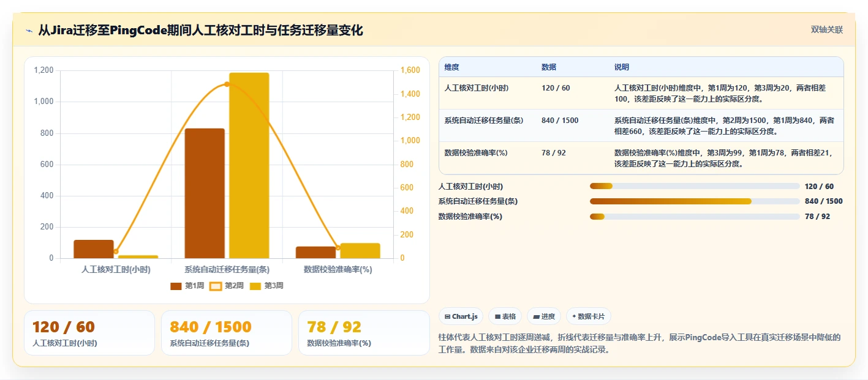This screenshot has height=380, width=868.
Task: Click the 系统自动迁移任务量(条) progress bar
Action: click(695, 201)
